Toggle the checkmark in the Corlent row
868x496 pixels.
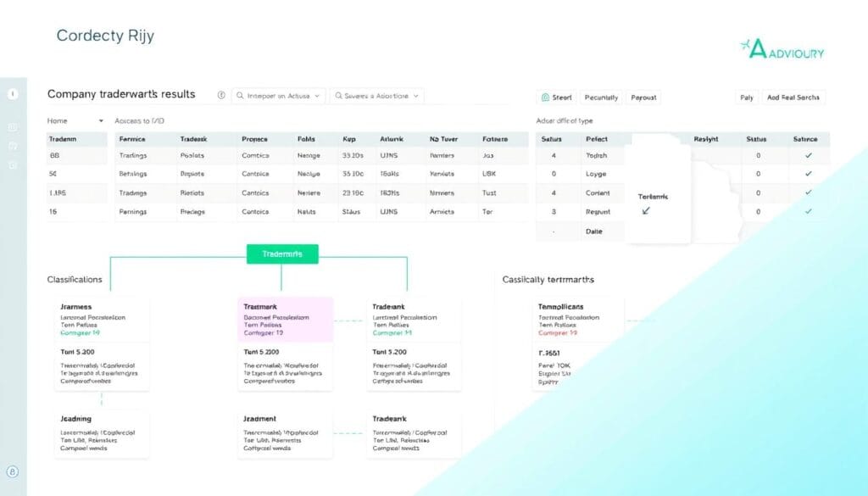(808, 192)
